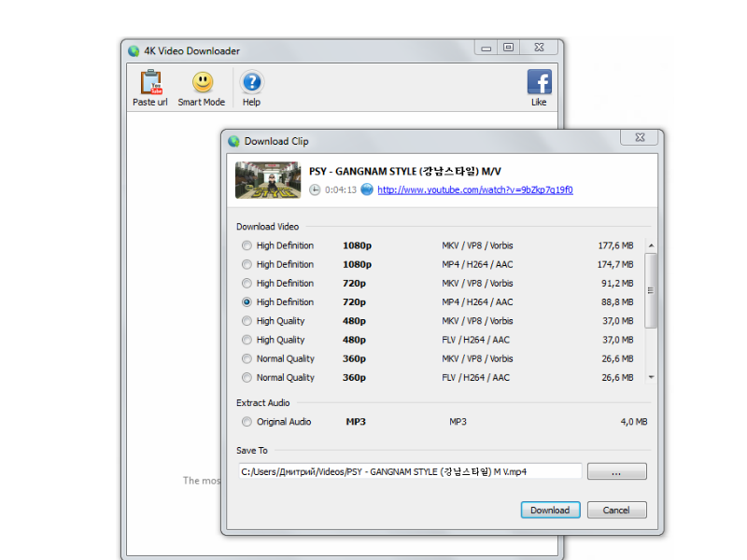Click the Facebook Like icon
747x560 pixels.
(540, 81)
